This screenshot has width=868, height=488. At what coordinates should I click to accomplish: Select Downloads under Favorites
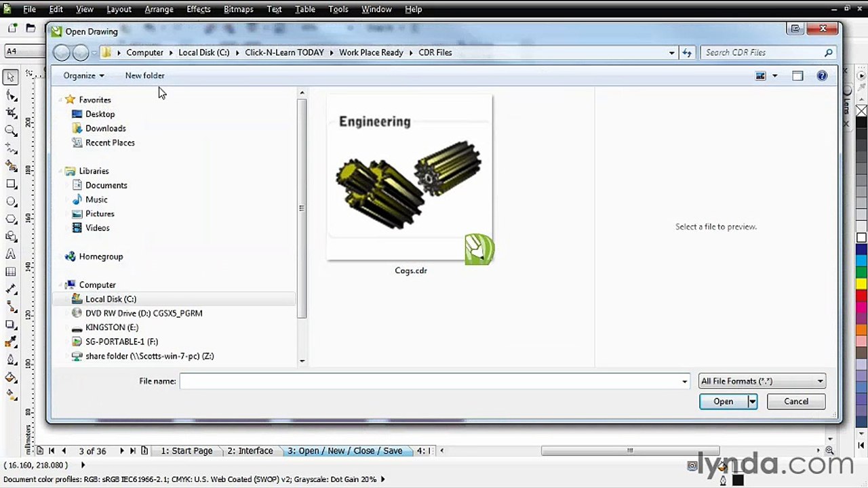pyautogui.click(x=105, y=128)
